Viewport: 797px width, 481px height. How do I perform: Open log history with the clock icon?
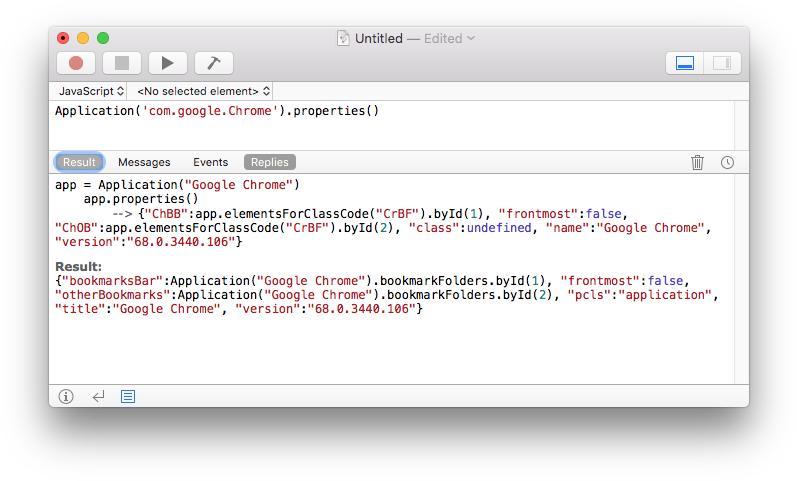(x=727, y=162)
